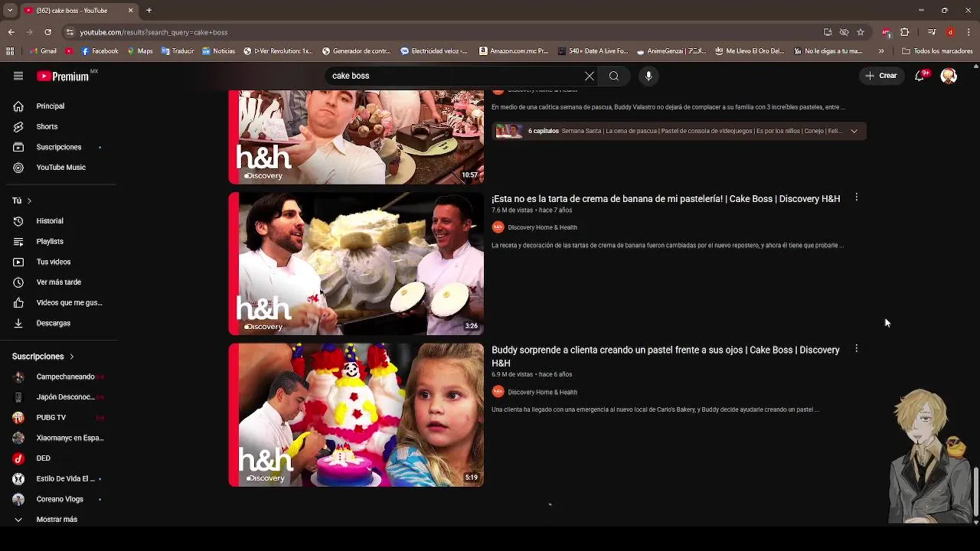Open Amazon.com.mx bookmark

(514, 51)
